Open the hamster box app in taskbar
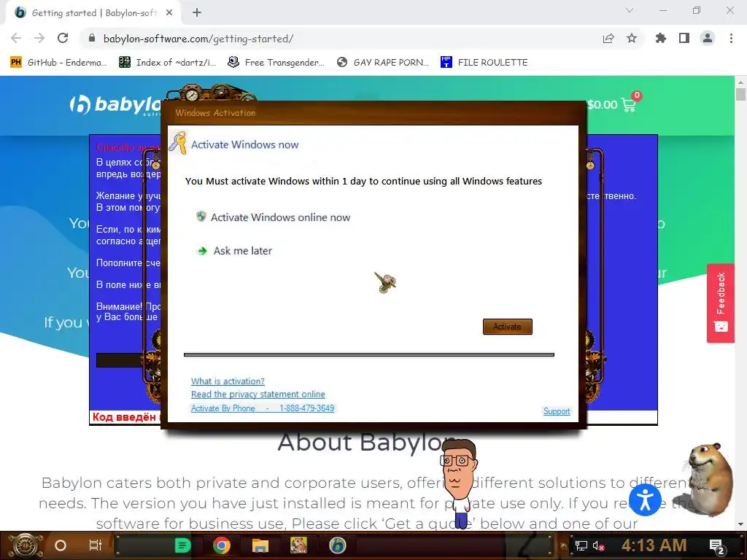 (x=298, y=545)
